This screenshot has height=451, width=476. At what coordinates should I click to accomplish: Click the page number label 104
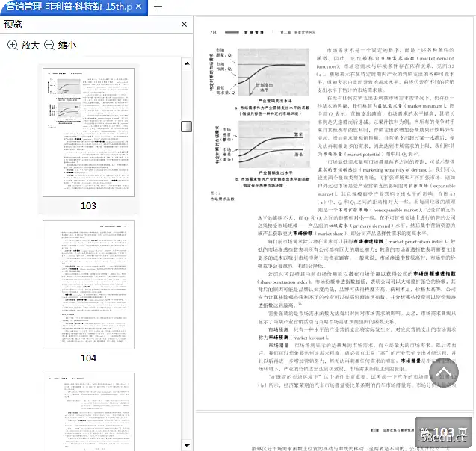click(89, 358)
